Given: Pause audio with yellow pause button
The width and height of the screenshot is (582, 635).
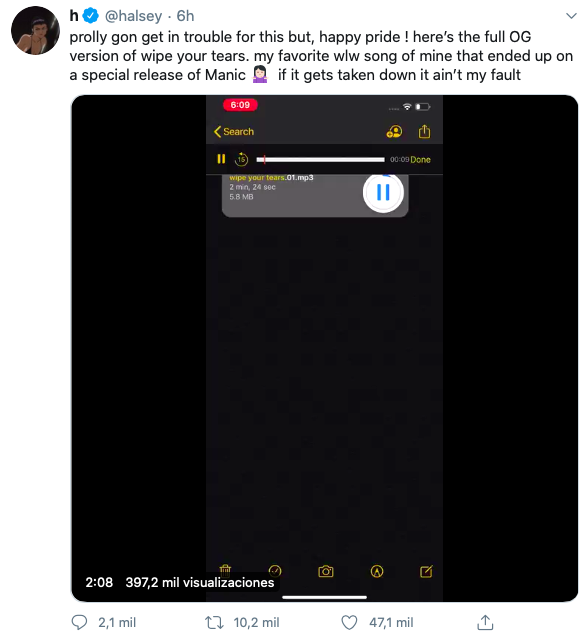Looking at the screenshot, I should [x=221, y=159].
